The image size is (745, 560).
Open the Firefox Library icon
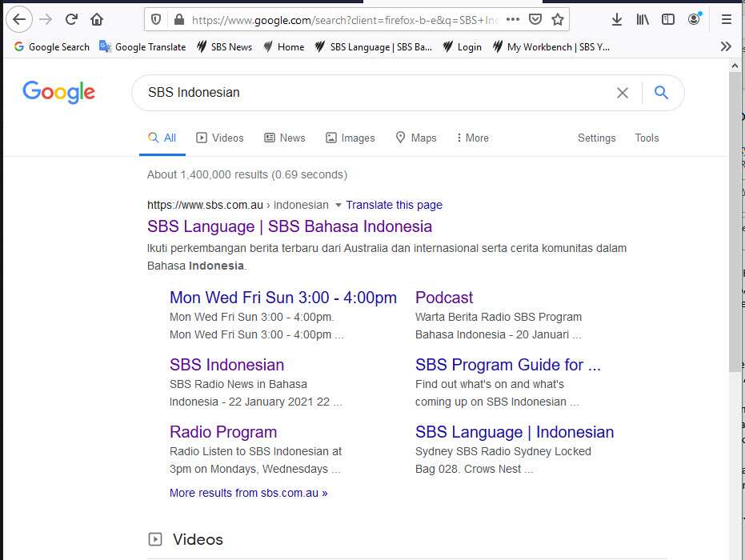click(x=642, y=19)
